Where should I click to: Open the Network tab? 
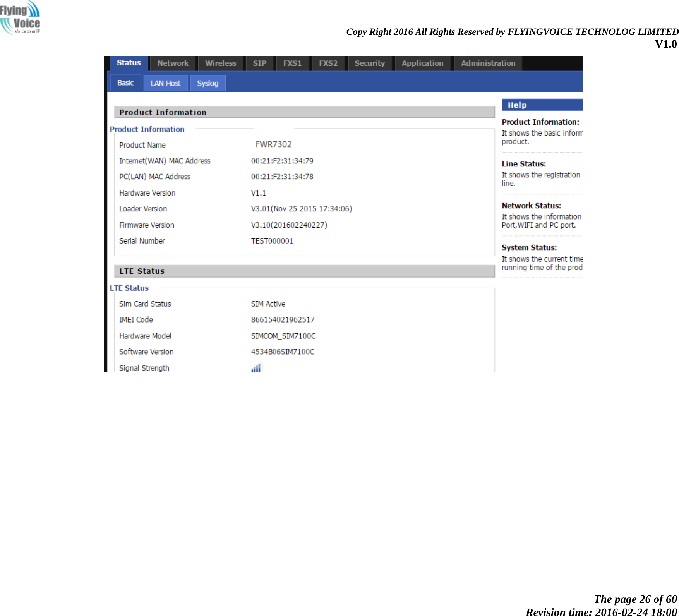click(173, 63)
